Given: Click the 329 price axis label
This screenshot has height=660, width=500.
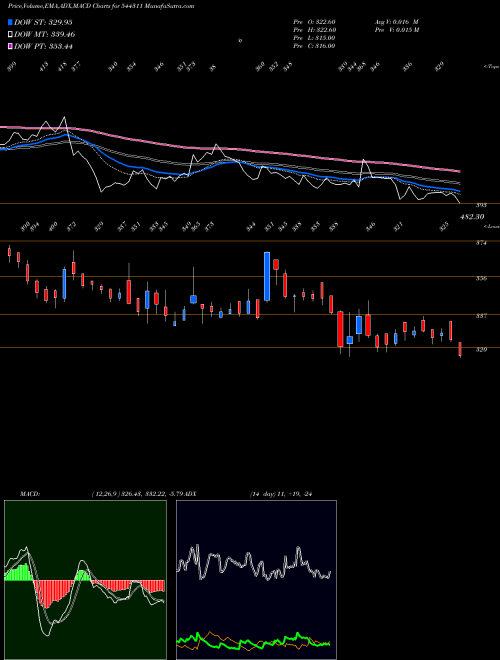Looking at the screenshot, I should click(x=482, y=349).
